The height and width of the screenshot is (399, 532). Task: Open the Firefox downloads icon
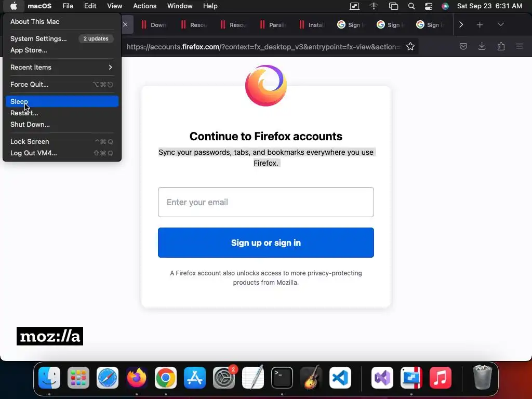482,46
